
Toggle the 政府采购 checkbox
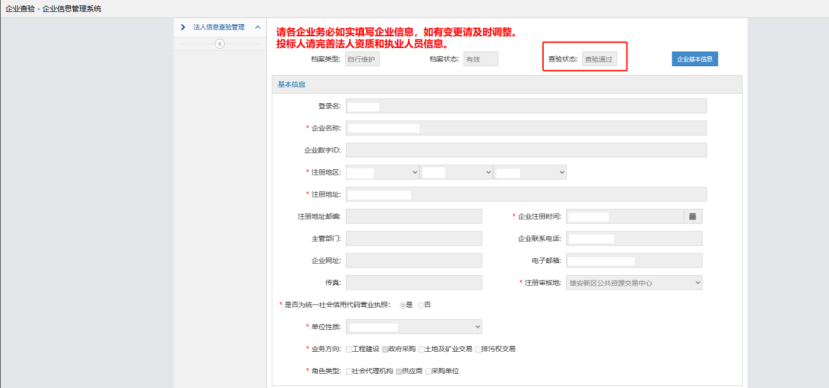tap(385, 349)
